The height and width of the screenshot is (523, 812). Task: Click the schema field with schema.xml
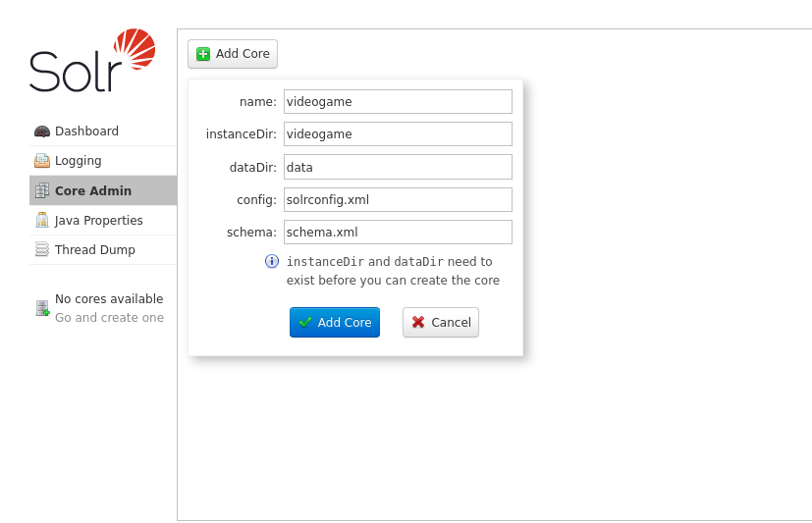coord(398,233)
